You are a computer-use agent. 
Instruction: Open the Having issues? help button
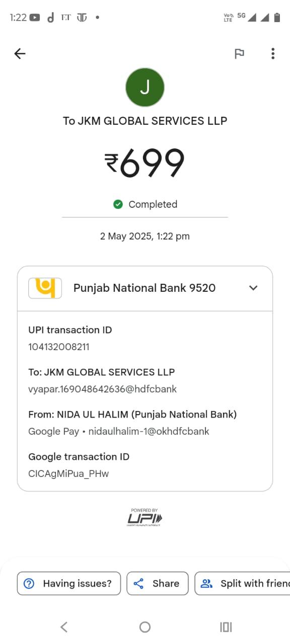pyautogui.click(x=69, y=584)
